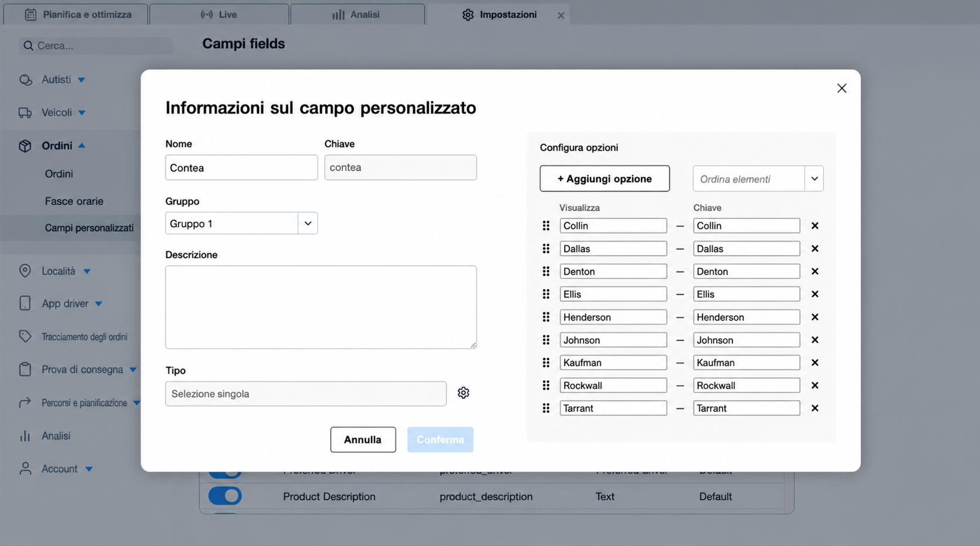The image size is (980, 546).
Task: Click the Cerca search box
Action: coord(96,45)
